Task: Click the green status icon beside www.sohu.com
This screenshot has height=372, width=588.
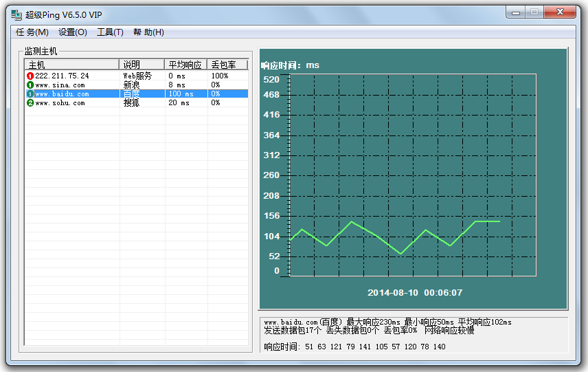Action: 30,103
